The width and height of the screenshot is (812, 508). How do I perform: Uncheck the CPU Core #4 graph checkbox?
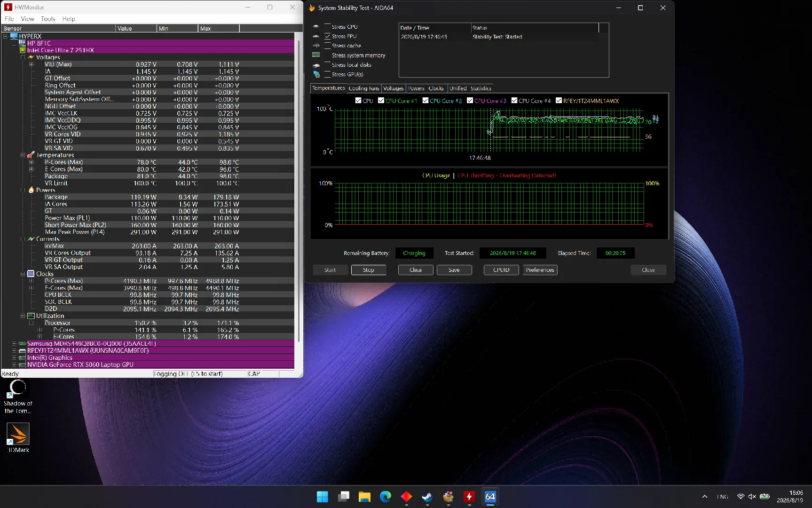pos(514,101)
